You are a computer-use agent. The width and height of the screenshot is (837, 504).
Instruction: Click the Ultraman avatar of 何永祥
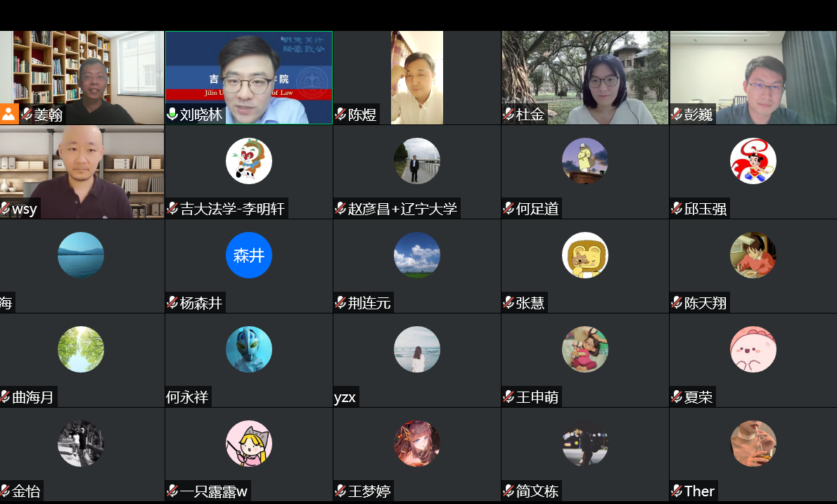248,349
